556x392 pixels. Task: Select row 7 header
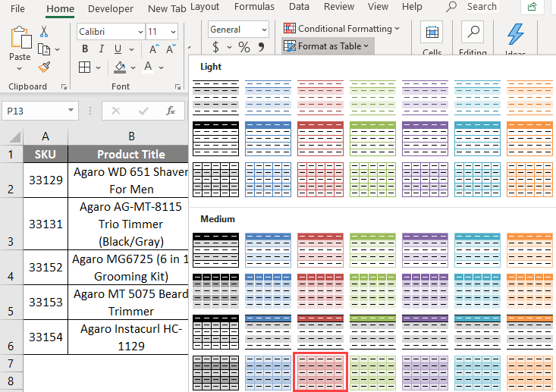(x=11, y=364)
